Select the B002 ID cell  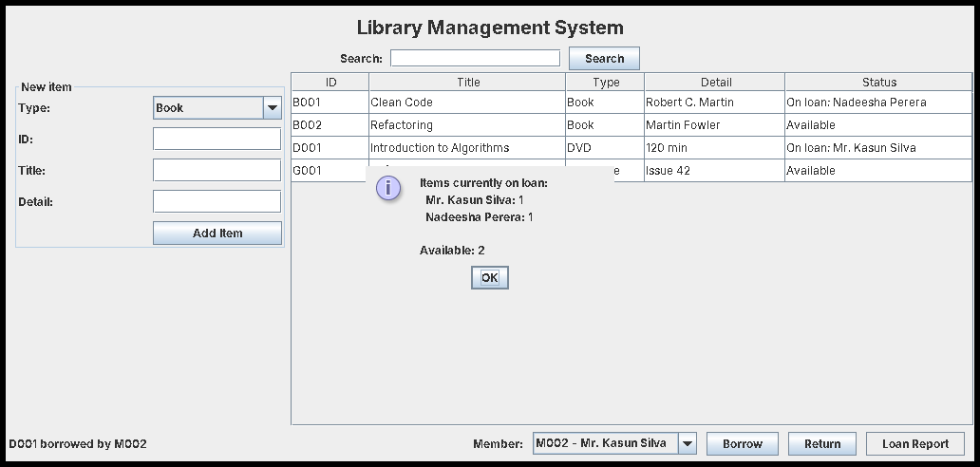point(330,125)
